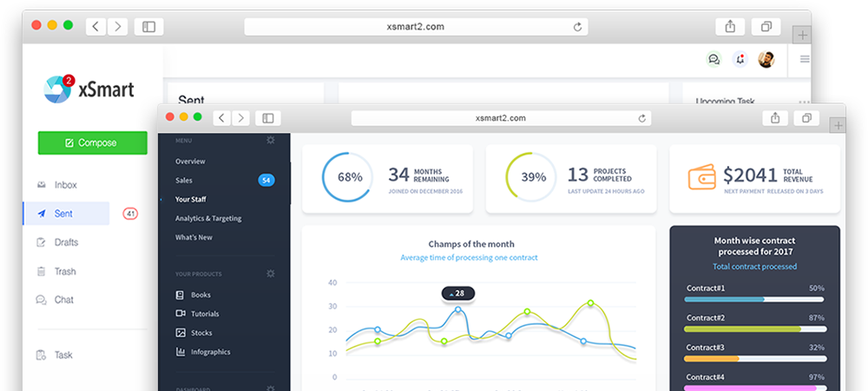Open Chat in the mail sidebar

click(63, 300)
